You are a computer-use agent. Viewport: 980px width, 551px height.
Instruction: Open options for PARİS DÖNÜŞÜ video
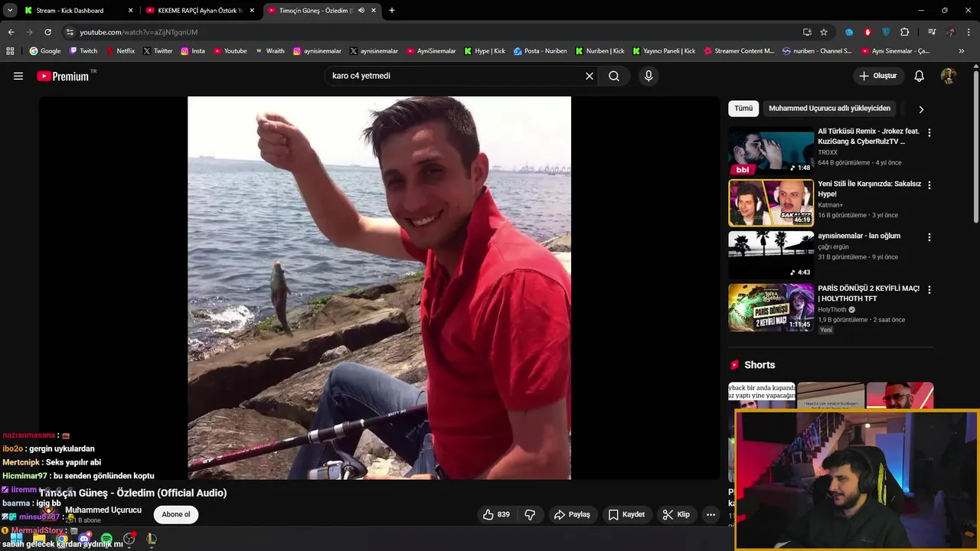[929, 290]
